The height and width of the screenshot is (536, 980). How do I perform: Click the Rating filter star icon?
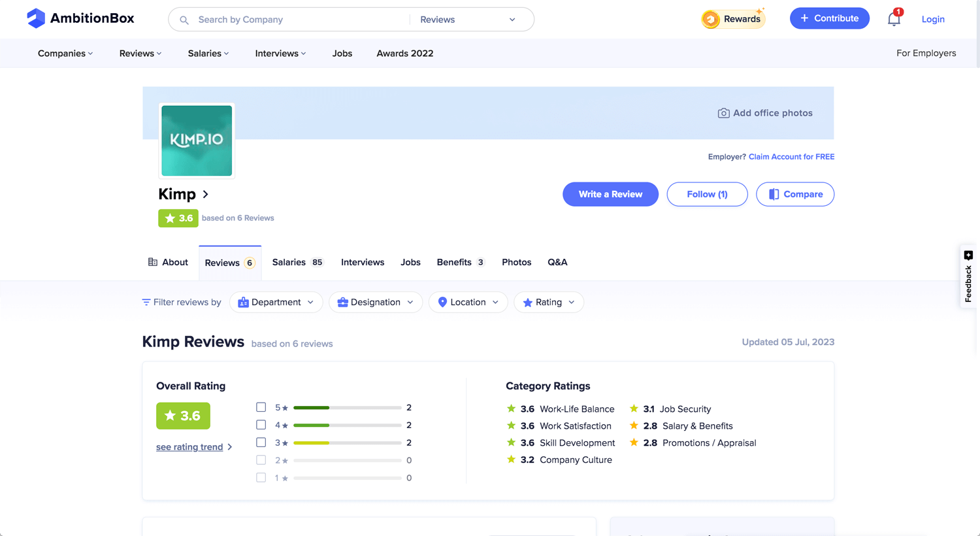coord(528,302)
